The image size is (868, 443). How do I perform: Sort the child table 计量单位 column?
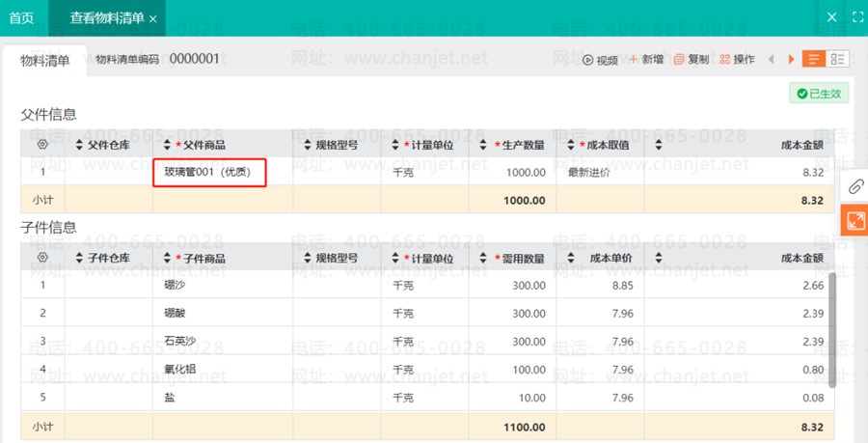395,258
